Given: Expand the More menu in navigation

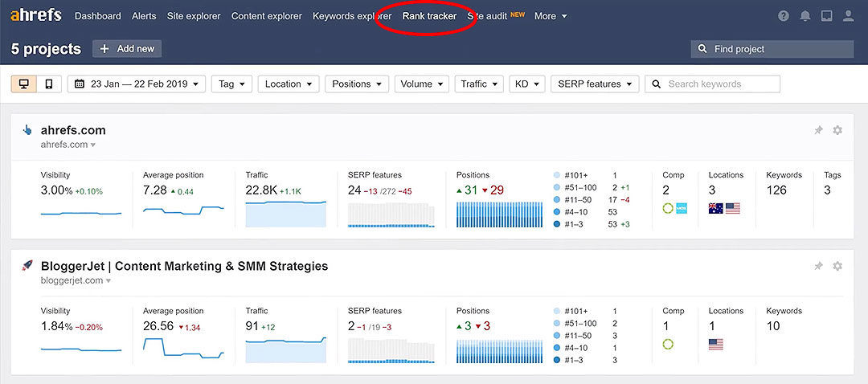Looking at the screenshot, I should coord(550,16).
